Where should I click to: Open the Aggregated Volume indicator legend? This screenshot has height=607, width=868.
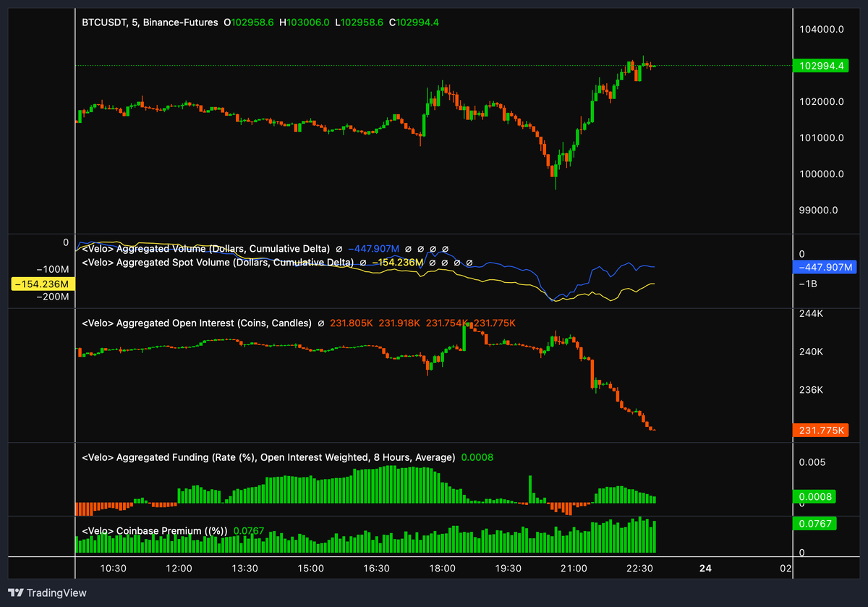coord(206,249)
